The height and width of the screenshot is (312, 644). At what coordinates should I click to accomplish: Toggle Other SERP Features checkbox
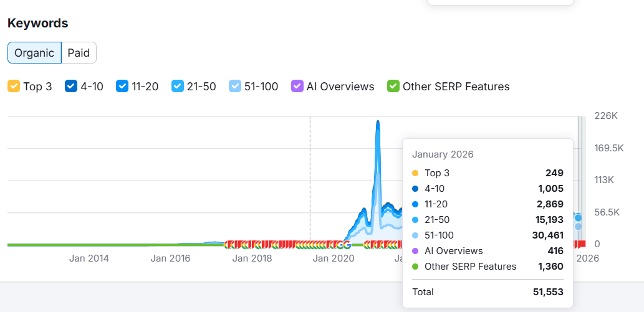[393, 87]
